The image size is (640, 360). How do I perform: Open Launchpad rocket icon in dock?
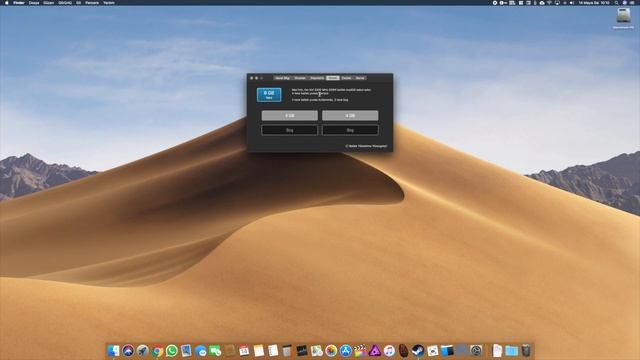click(142, 351)
